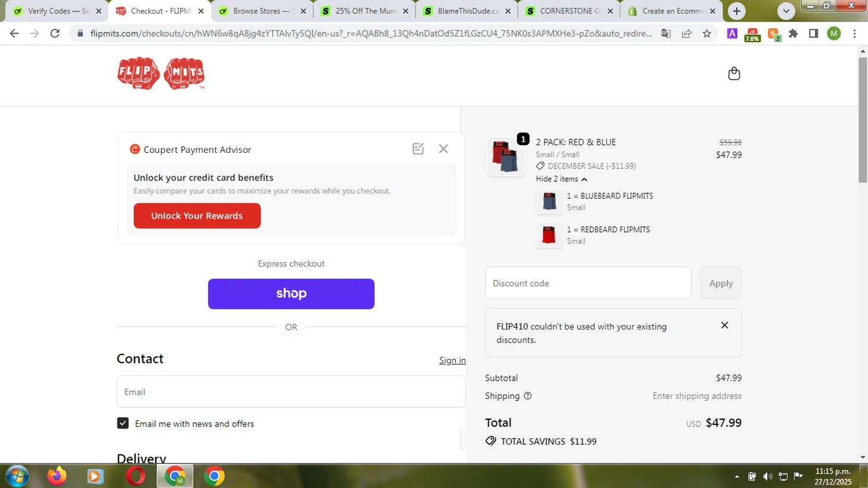Viewport: 868px width, 488px height.
Task: Switch to the CORNERSTONE tab
Action: (571, 11)
